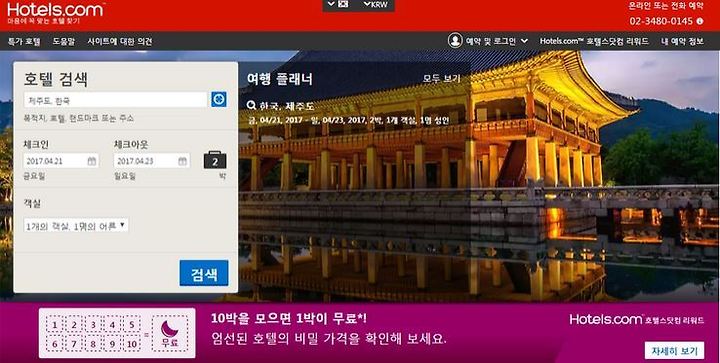Click the phone number 02-3480-0145

pyautogui.click(x=661, y=21)
